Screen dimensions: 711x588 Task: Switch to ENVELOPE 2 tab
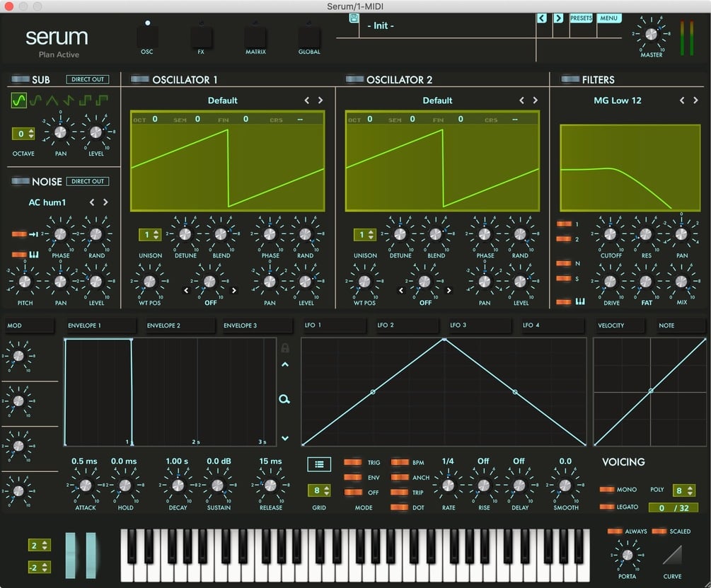[180, 325]
